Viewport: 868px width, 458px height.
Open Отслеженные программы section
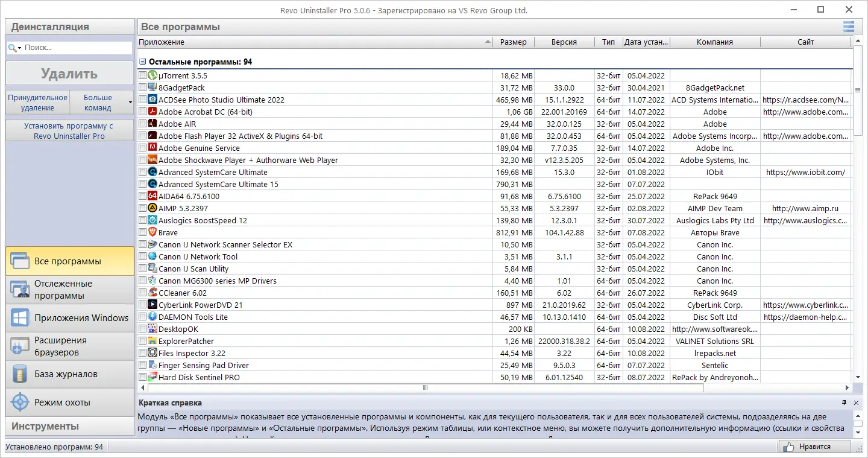tap(70, 290)
